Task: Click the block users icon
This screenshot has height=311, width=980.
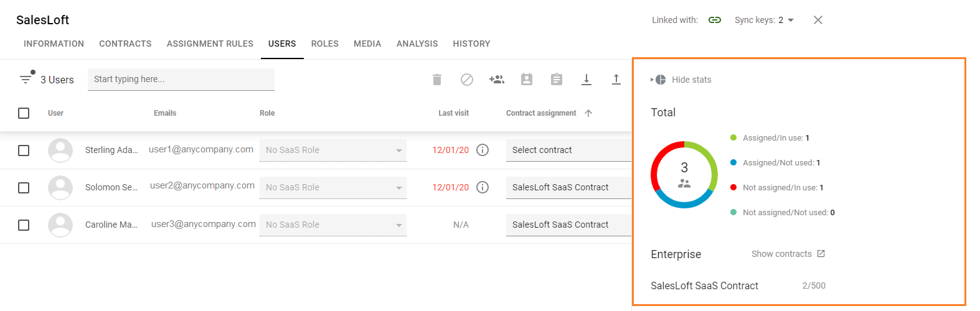Action: tap(467, 80)
